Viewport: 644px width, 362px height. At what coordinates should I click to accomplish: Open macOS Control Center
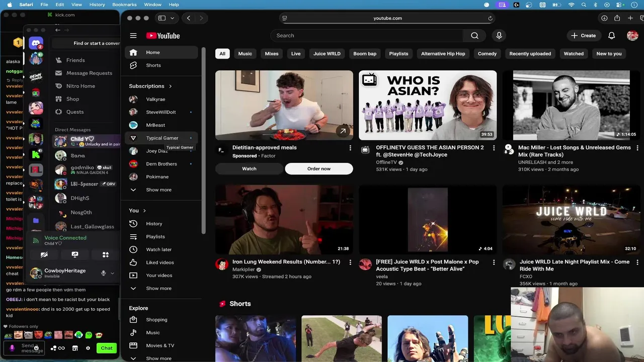pos(619,5)
